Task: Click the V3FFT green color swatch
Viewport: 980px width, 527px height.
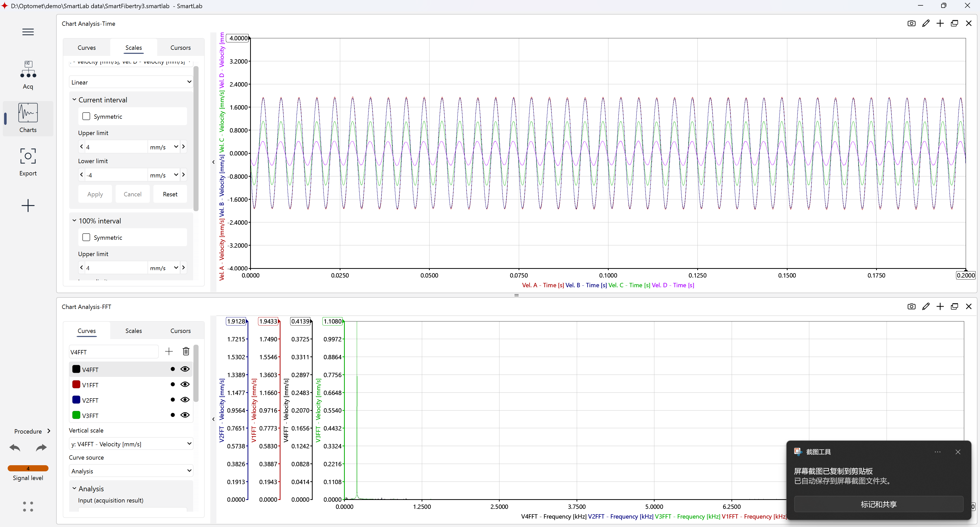Action: (x=76, y=415)
